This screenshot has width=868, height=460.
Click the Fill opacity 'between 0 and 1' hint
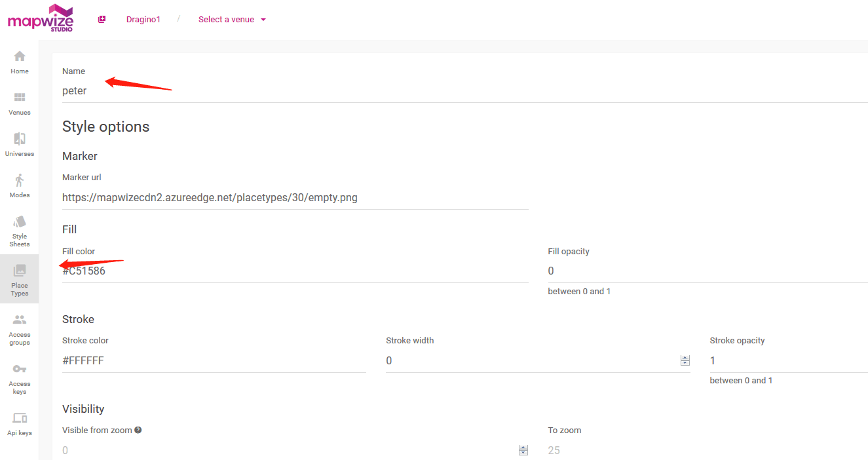tap(579, 291)
